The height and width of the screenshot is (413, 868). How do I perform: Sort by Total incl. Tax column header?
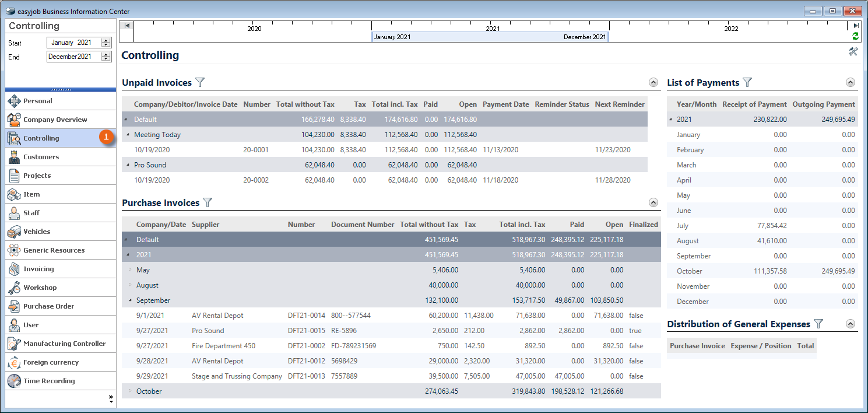click(x=522, y=225)
